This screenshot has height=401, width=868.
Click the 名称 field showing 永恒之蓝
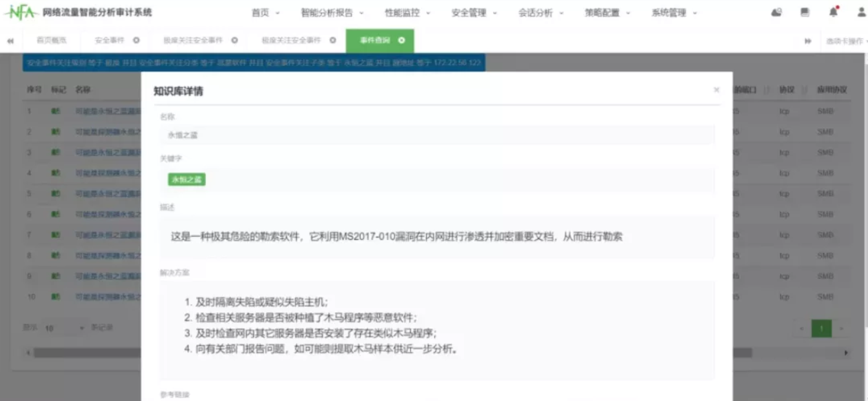click(x=437, y=135)
